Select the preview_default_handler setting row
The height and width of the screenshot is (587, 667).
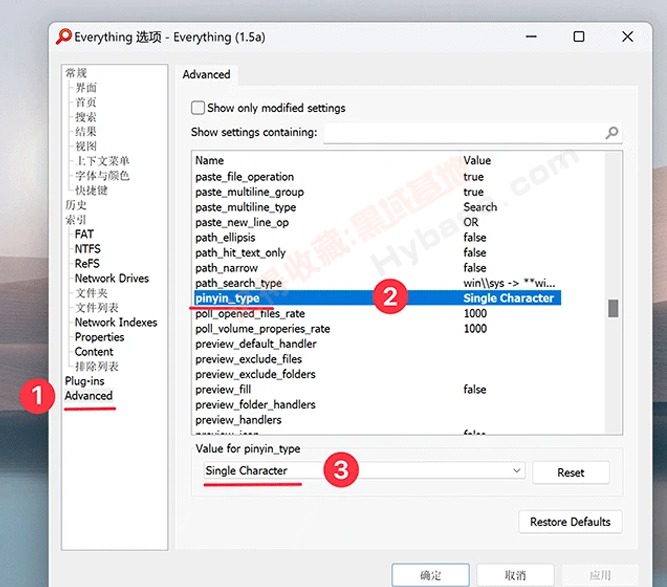click(x=378, y=344)
